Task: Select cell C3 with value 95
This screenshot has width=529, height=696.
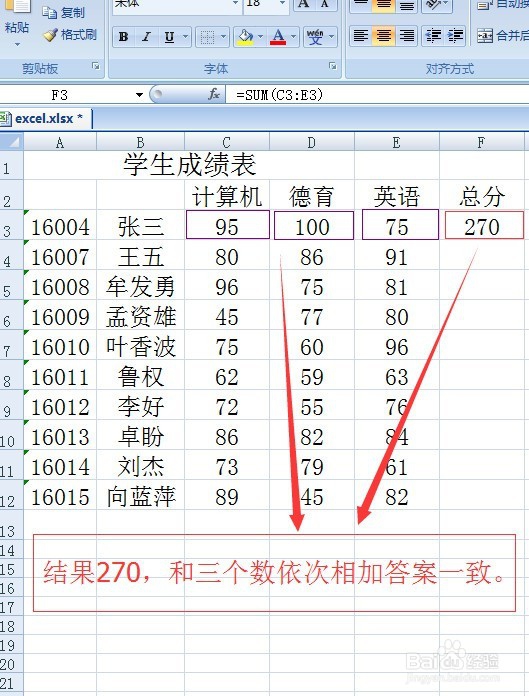Action: coord(228,225)
